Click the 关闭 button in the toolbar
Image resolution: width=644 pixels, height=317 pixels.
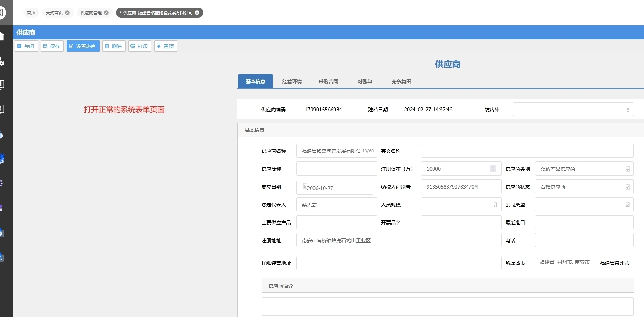(26, 46)
